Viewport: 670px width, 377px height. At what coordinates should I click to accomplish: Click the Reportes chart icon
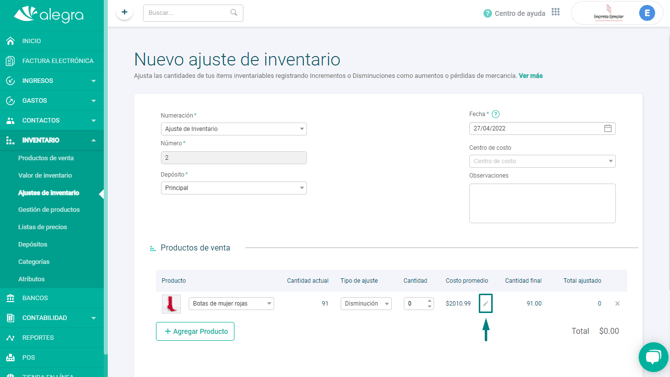click(x=10, y=338)
